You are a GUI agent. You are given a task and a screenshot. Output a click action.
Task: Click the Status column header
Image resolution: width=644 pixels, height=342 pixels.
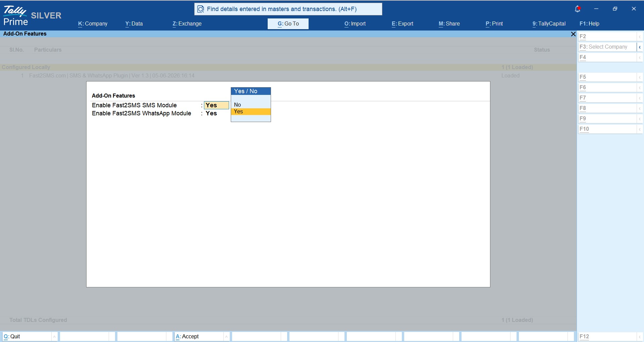(x=542, y=50)
